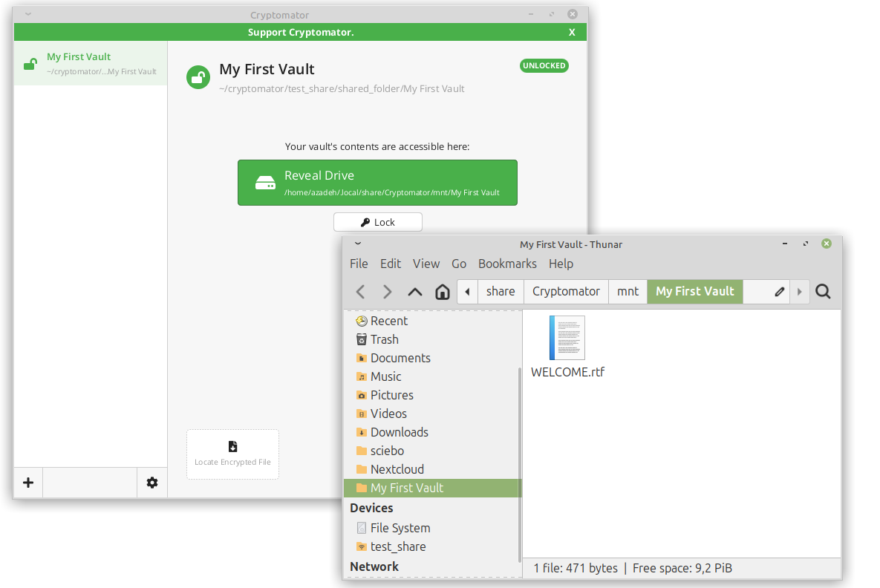Dismiss the Support Cryptomator banner X
The height and width of the screenshot is (588, 880).
coord(572,33)
